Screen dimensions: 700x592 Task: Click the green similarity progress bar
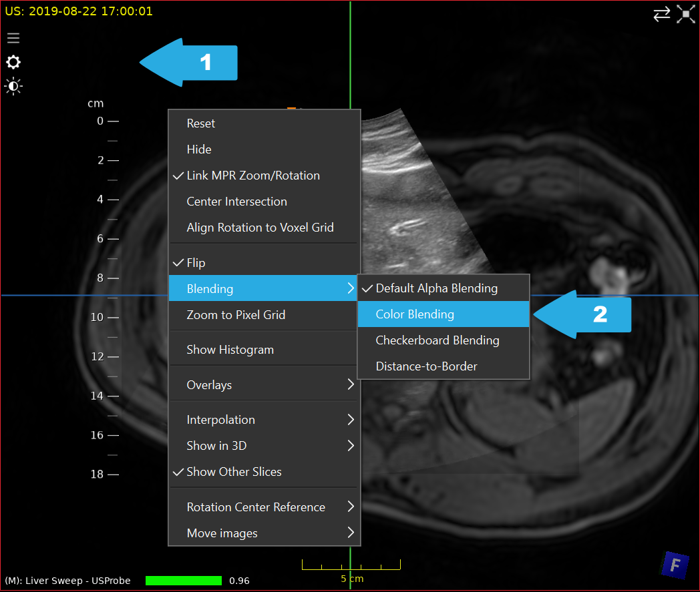pyautogui.click(x=183, y=581)
